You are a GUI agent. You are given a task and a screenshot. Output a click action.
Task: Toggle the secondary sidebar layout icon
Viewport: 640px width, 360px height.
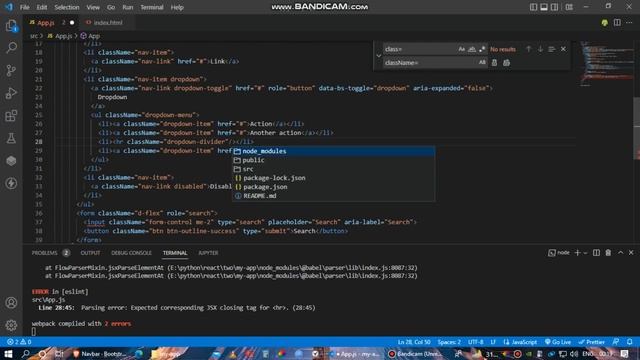coord(554,7)
